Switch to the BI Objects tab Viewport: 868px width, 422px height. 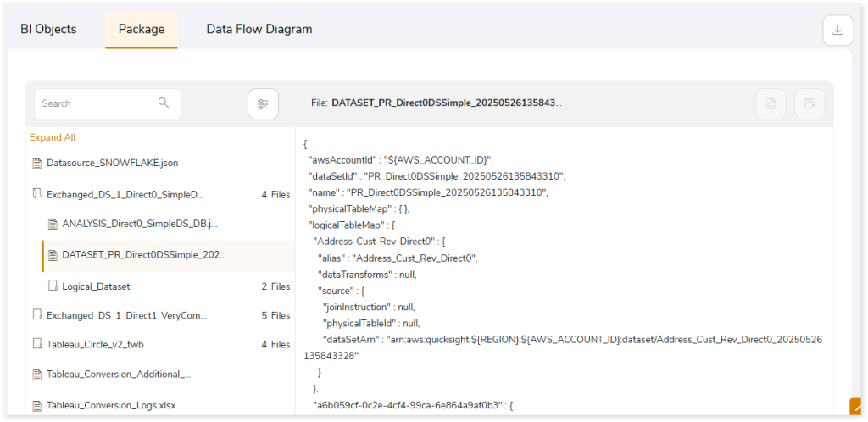[x=48, y=29]
